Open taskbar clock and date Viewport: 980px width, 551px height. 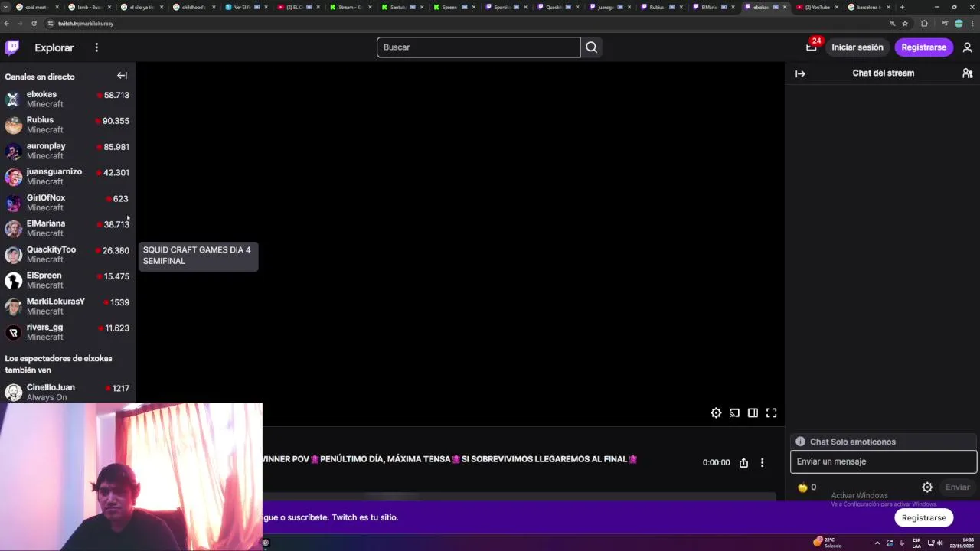(961, 543)
